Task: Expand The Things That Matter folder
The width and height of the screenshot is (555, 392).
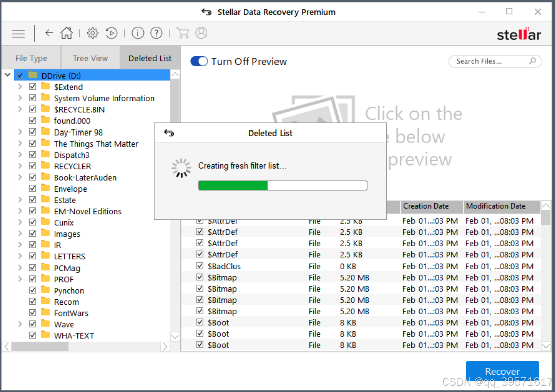Action: [x=20, y=144]
